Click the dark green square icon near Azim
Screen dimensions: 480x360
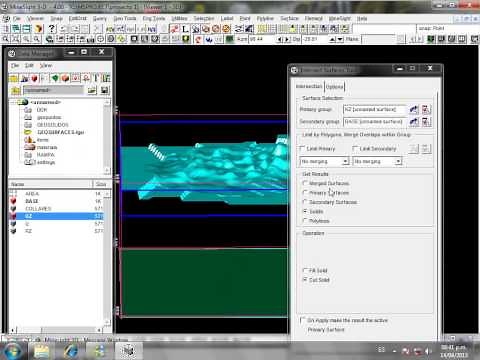click(230, 39)
